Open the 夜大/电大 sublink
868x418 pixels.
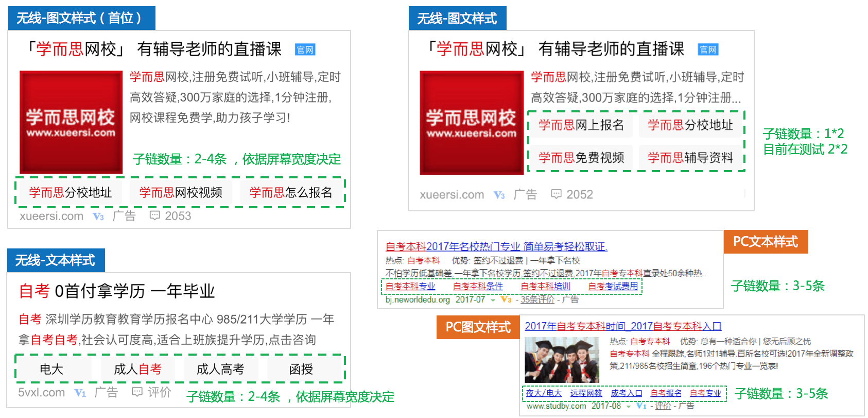(544, 393)
